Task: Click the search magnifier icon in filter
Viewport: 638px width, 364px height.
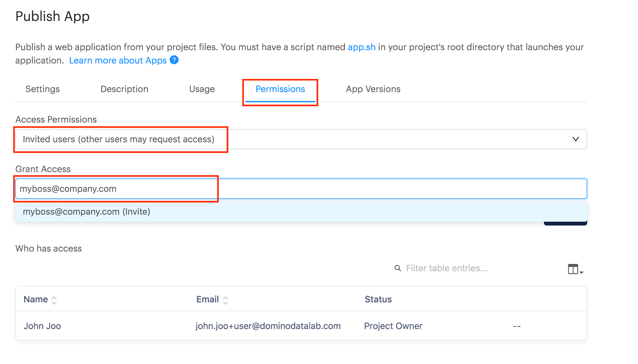Action: click(x=397, y=268)
